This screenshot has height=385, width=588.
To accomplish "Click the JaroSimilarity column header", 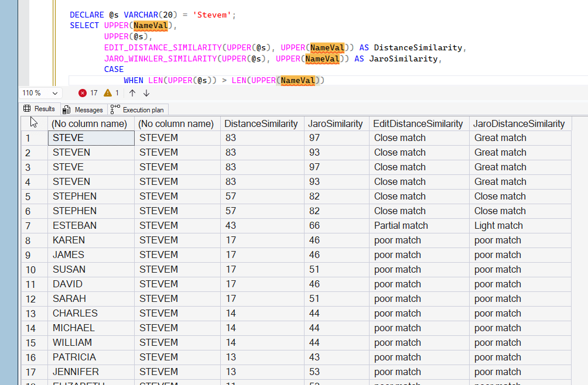I will 335,123.
